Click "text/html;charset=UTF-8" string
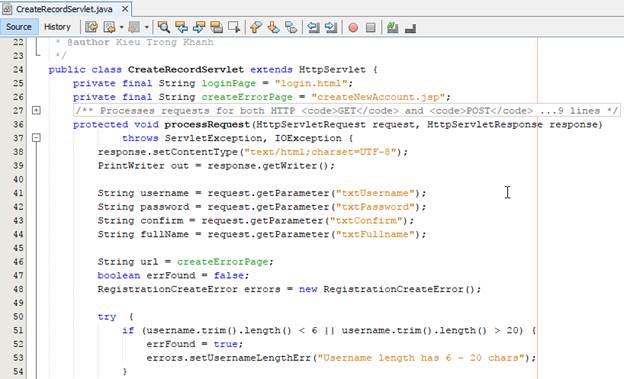The width and height of the screenshot is (624, 379). click(x=320, y=152)
